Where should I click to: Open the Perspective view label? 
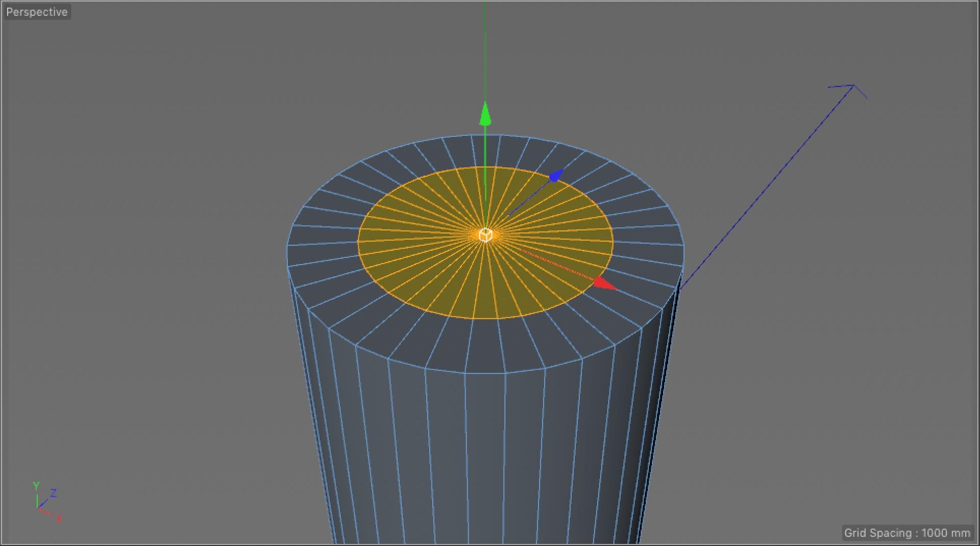pyautogui.click(x=37, y=12)
